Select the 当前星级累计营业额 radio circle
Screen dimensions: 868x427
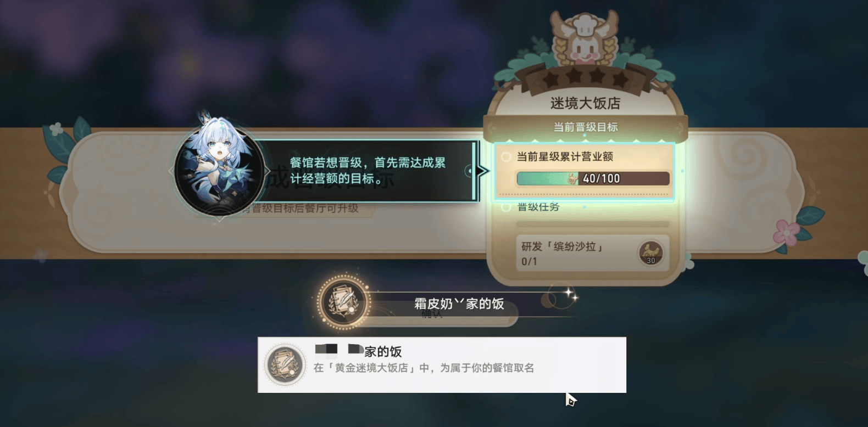[506, 157]
